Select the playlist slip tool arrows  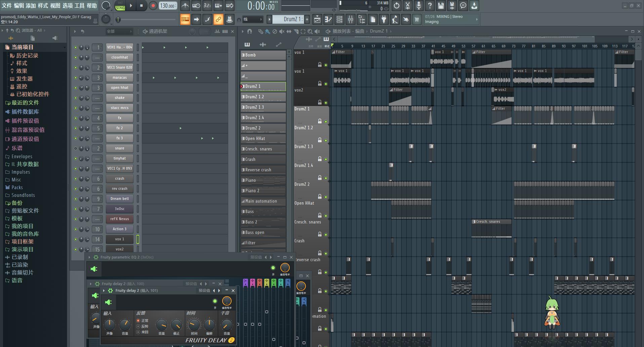pos(289,31)
